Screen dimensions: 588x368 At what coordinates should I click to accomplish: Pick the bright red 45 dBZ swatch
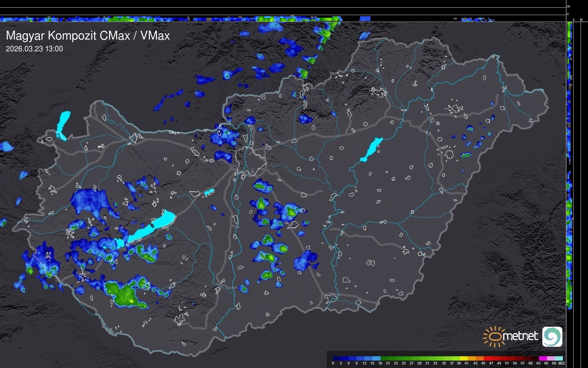487,358
